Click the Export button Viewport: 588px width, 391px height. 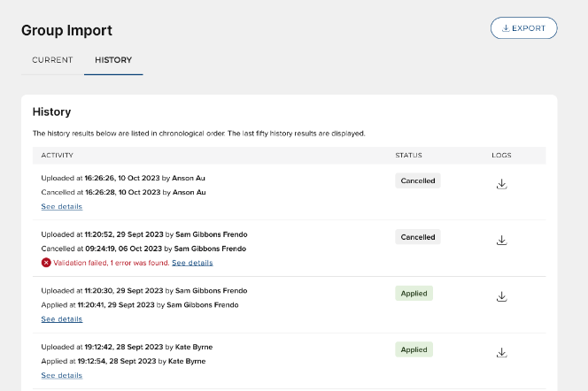point(523,28)
